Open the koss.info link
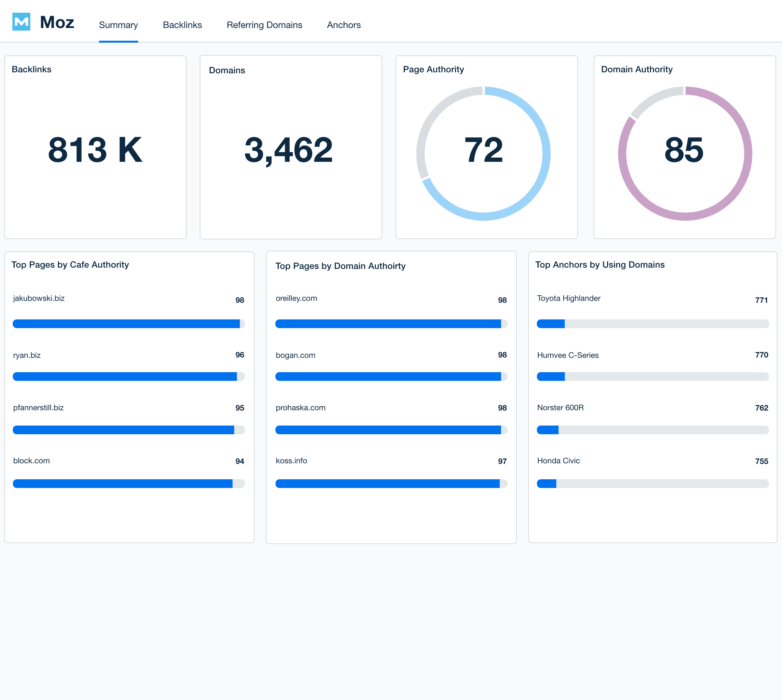Screen dimensions: 782x700 pyautogui.click(x=291, y=460)
